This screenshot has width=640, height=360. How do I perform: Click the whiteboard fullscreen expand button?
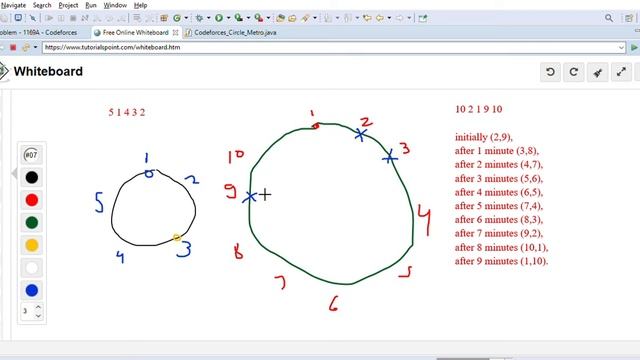(x=621, y=72)
